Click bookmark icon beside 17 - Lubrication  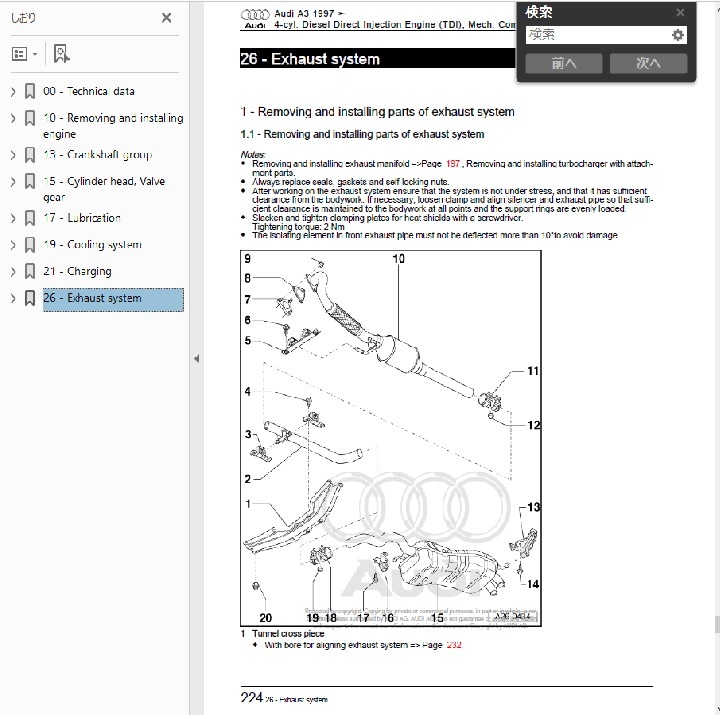[x=30, y=218]
